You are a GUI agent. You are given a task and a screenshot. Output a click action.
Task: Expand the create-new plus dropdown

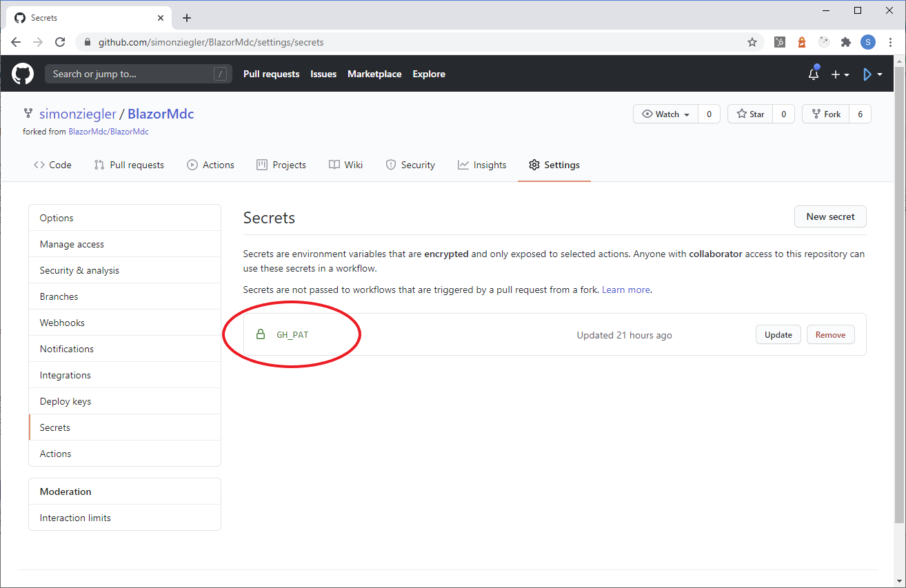pyautogui.click(x=840, y=74)
